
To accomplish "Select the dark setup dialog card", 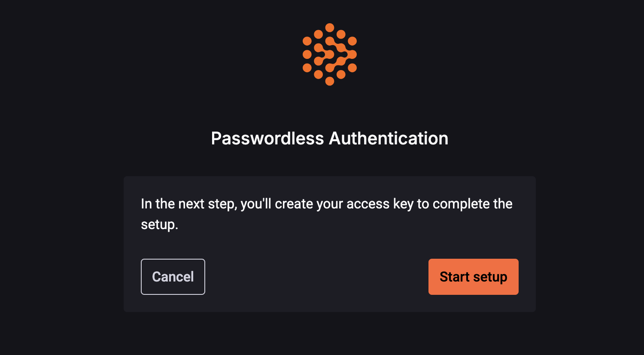I will tap(330, 244).
